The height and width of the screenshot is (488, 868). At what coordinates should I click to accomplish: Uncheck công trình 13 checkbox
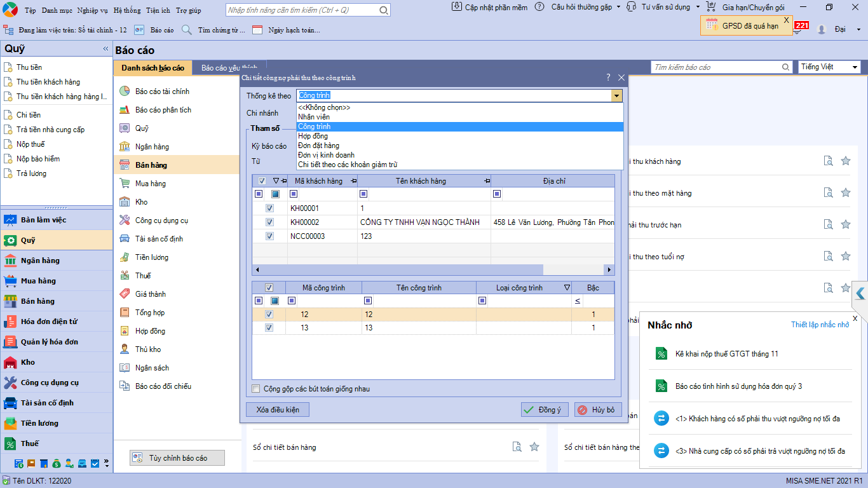click(x=269, y=328)
